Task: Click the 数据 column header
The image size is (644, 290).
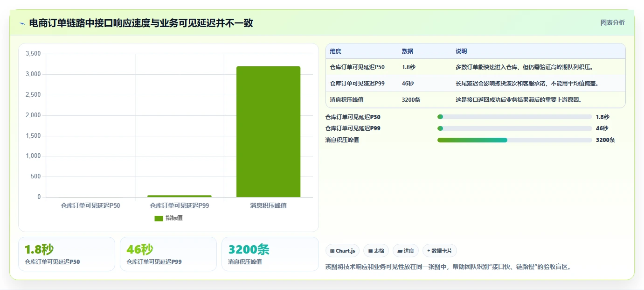Action: coord(408,51)
